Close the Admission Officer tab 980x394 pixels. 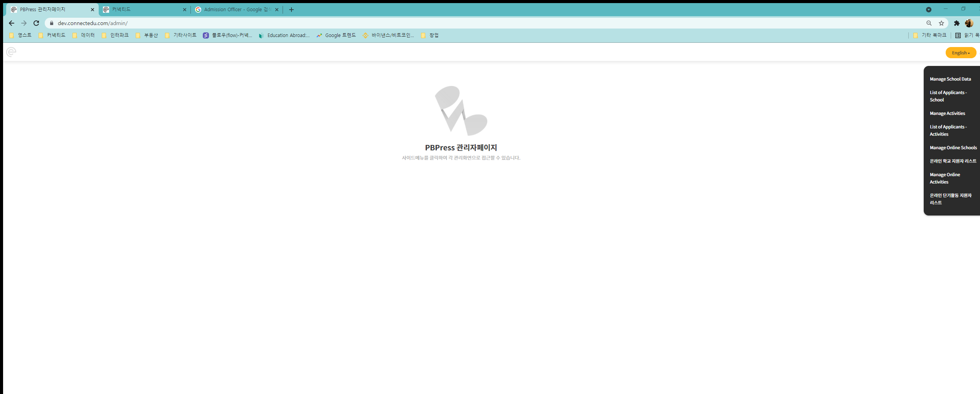pyautogui.click(x=277, y=10)
